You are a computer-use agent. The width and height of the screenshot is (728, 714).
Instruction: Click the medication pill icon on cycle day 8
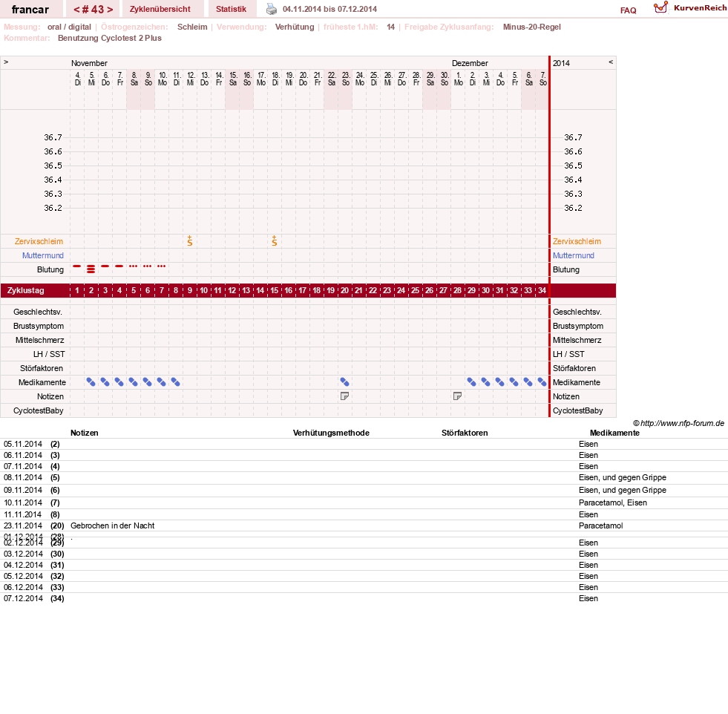click(175, 382)
